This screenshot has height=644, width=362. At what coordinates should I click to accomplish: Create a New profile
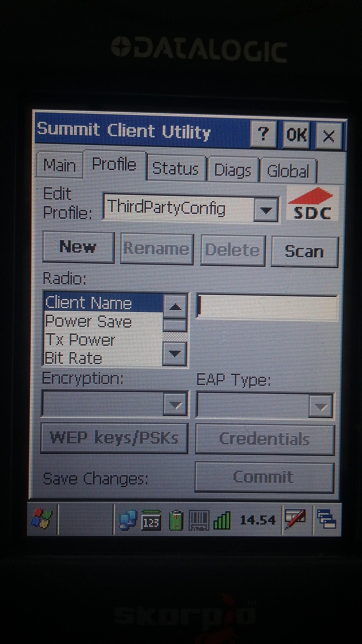click(78, 247)
